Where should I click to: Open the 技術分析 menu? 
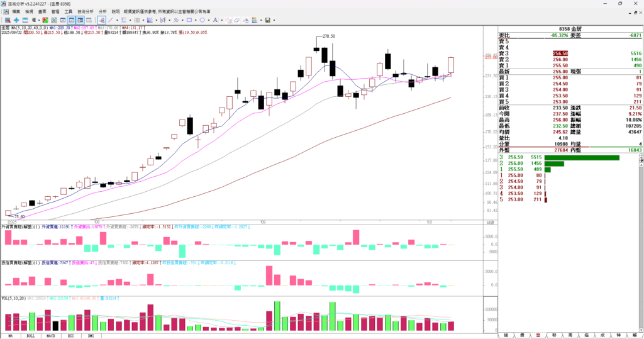85,11
